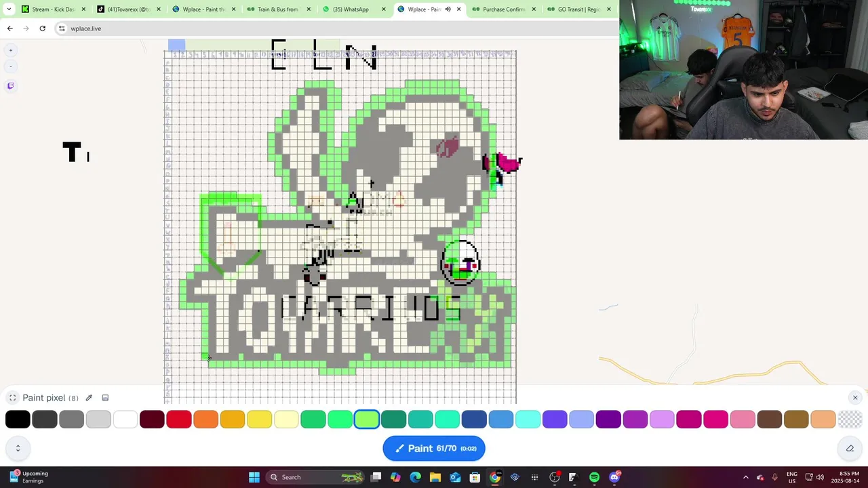Select the indigo violet color swatch
868x488 pixels.
(x=555, y=420)
